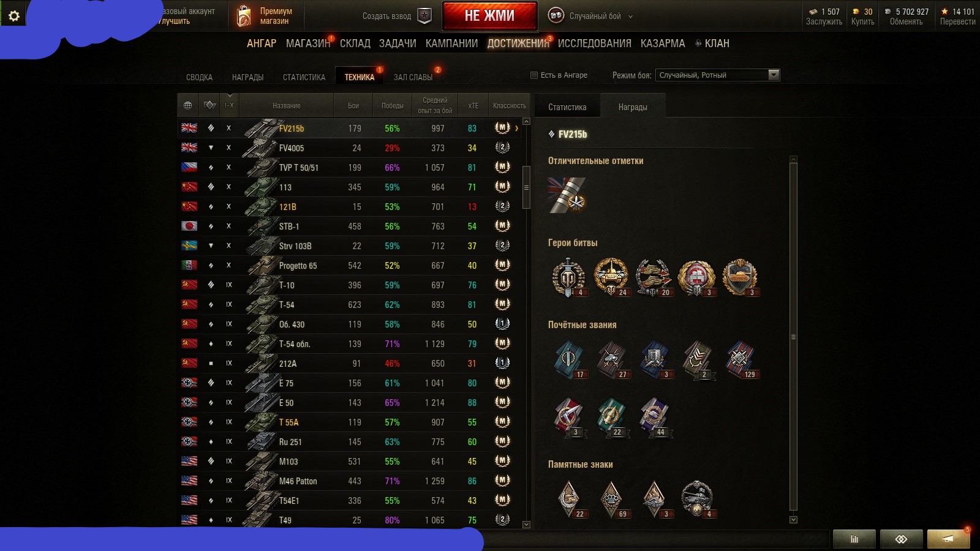Open the platoon shield icon

pos(424,16)
